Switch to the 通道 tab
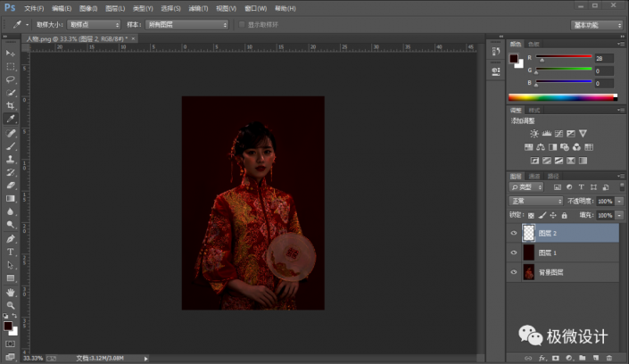This screenshot has width=629, height=364. point(534,176)
